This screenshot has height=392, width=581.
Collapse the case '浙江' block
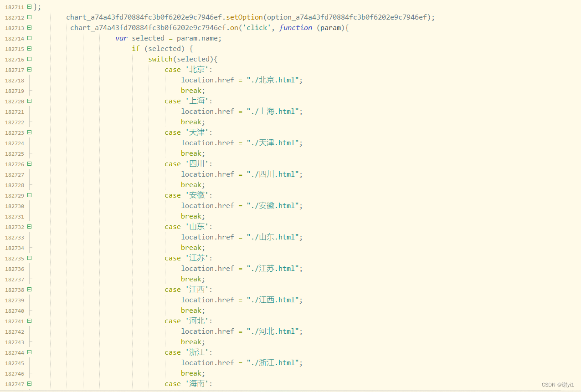(29, 352)
